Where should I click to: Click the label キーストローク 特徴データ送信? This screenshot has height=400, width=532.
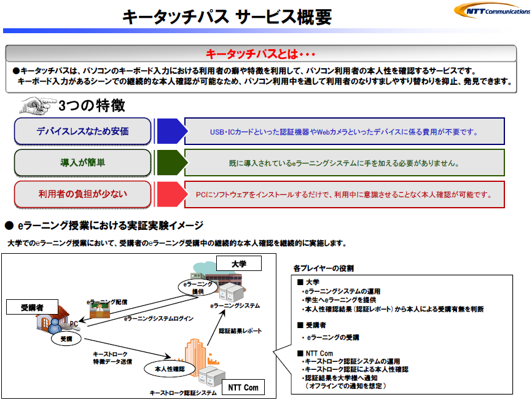tap(112, 358)
